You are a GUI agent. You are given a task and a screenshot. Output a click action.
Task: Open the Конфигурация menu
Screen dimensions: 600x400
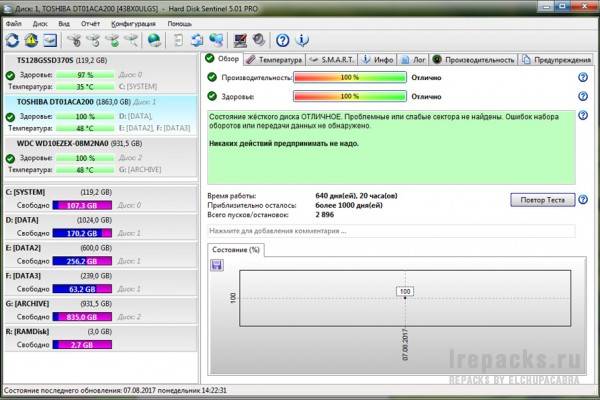coord(133,24)
